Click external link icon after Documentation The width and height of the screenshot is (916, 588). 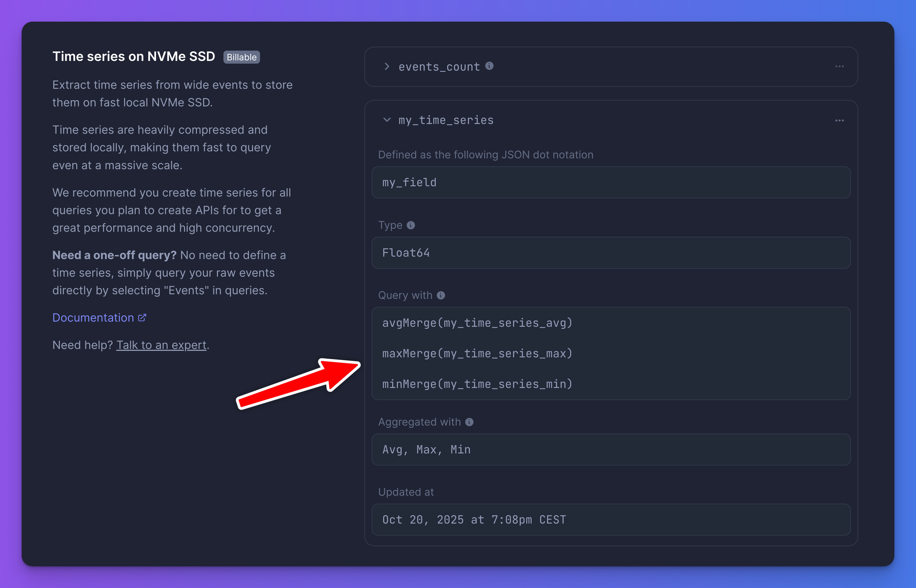pos(142,318)
